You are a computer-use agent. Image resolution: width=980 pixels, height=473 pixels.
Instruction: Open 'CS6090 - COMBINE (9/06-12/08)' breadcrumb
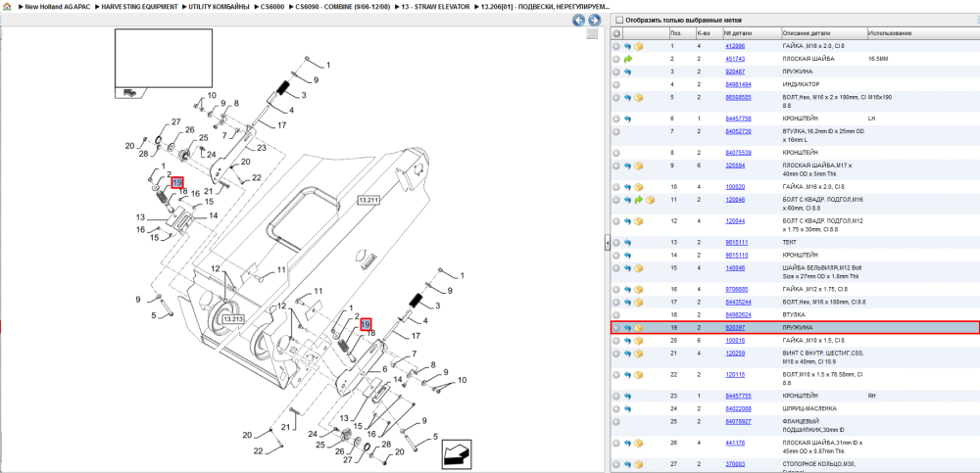click(343, 6)
